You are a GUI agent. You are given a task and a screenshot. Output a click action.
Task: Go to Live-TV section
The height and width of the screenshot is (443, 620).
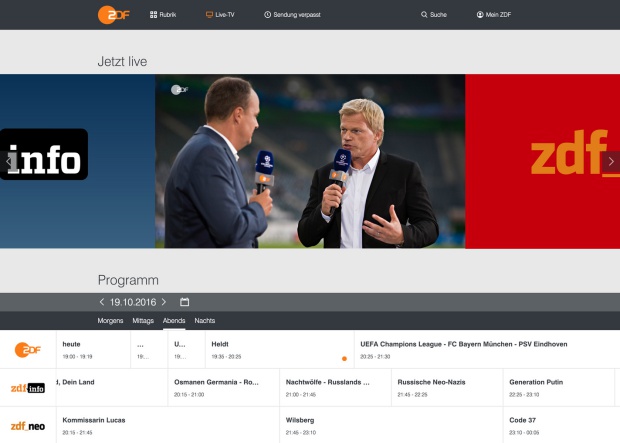pos(220,15)
